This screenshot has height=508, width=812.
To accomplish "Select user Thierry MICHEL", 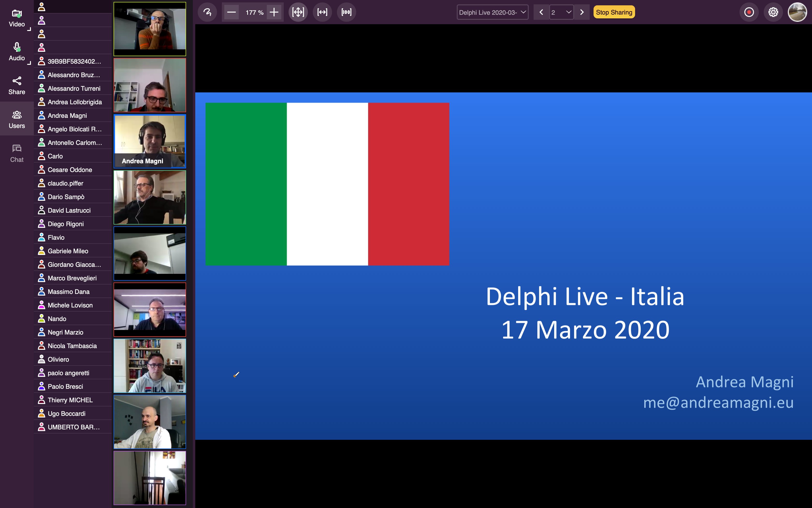I will pyautogui.click(x=73, y=400).
